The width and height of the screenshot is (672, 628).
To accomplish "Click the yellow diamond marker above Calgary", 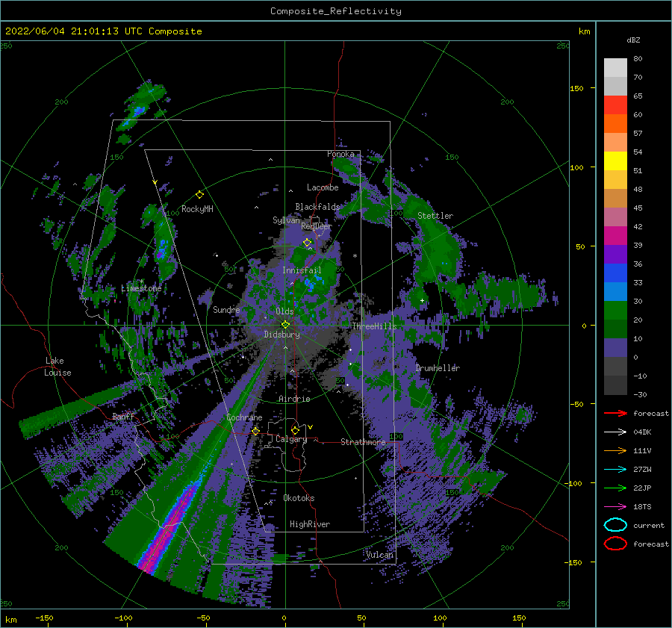I will tap(295, 430).
